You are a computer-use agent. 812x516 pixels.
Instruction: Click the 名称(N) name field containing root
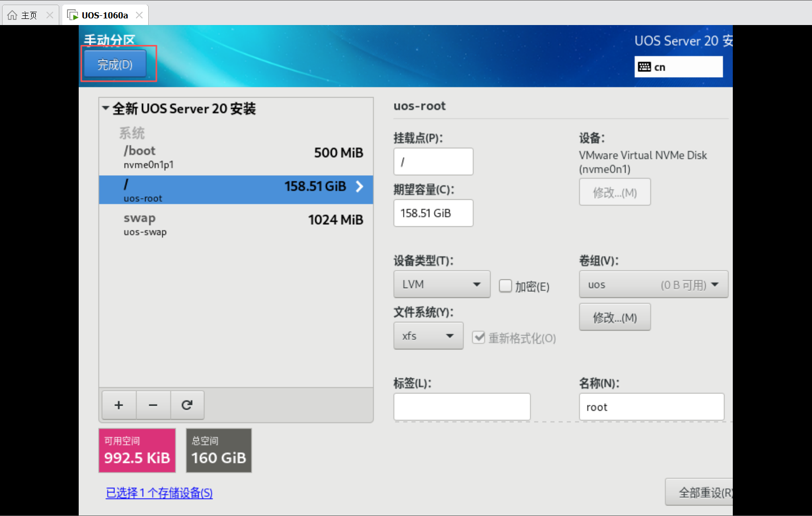point(652,407)
